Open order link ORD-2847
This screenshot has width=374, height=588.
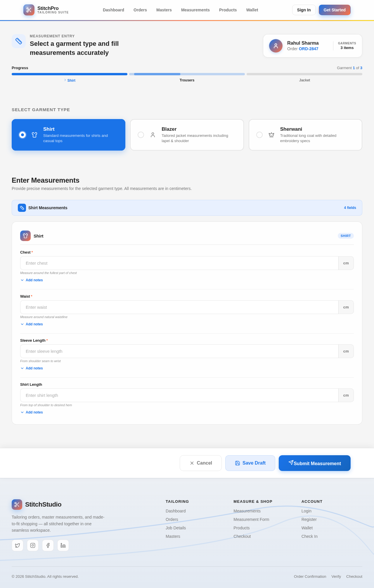309,49
